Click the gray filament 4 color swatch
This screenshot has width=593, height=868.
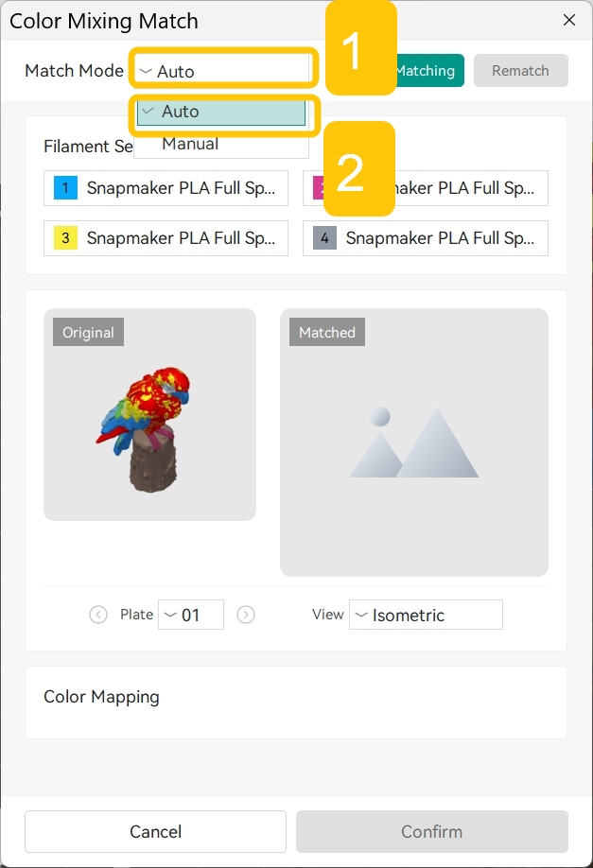tap(324, 238)
